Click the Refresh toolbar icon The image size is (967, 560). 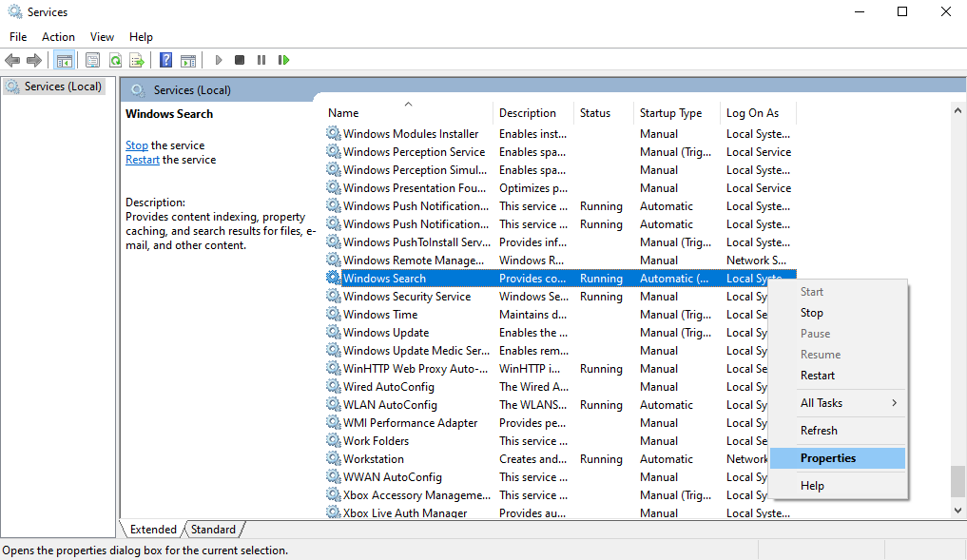click(115, 60)
